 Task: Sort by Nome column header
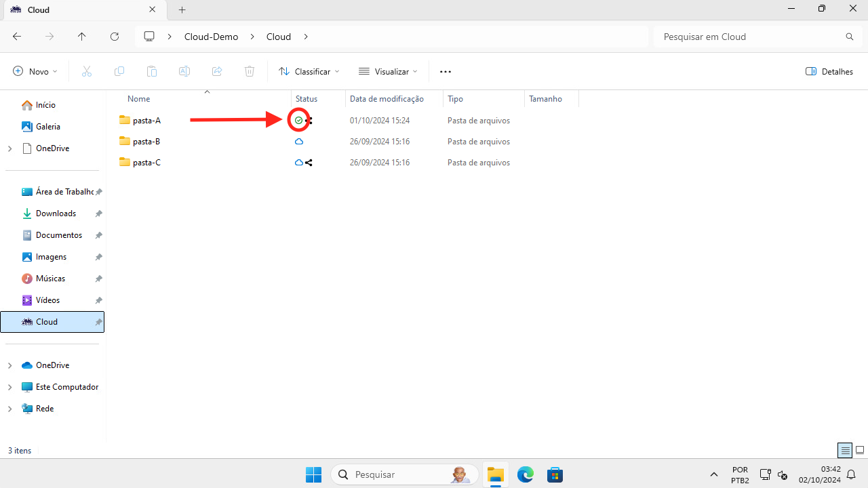point(139,99)
